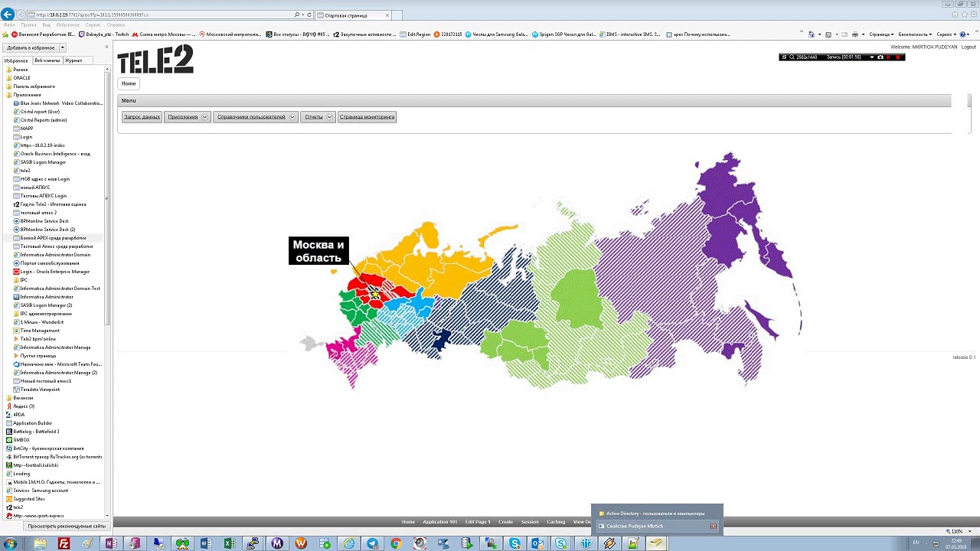
Task: Open the Справка menu
Action: pos(116,24)
